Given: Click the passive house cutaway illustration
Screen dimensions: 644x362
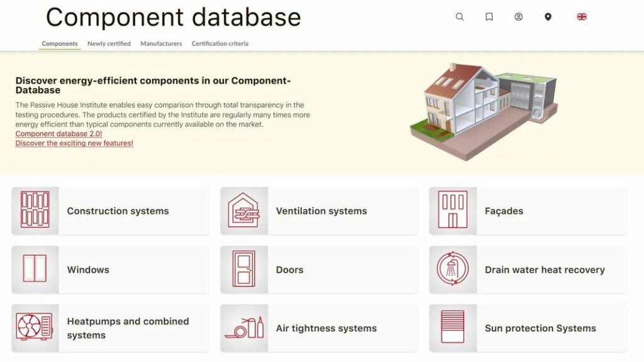Looking at the screenshot, I should tap(483, 111).
